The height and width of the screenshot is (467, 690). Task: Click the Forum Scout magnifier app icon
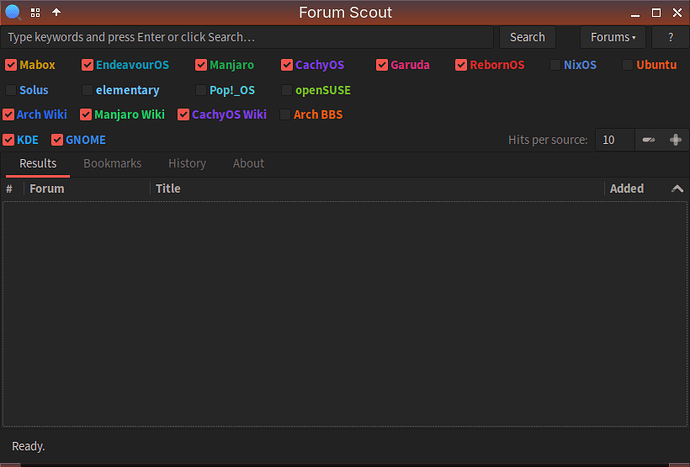pyautogui.click(x=13, y=12)
